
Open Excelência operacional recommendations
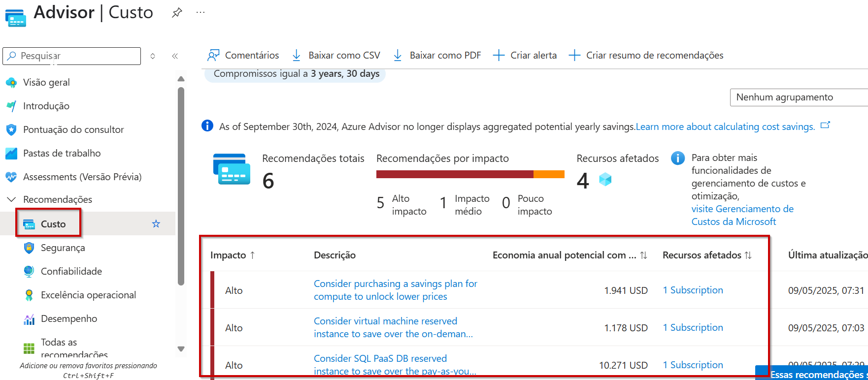(89, 295)
